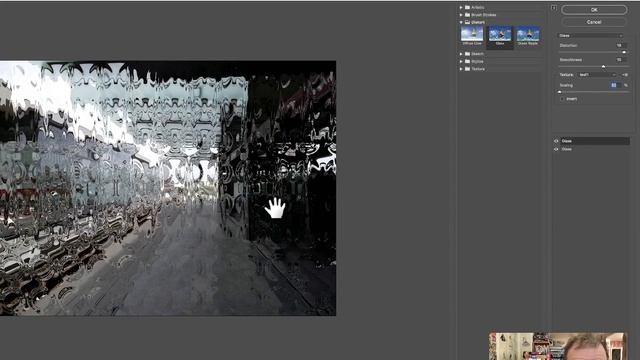
Task: Click the distorted street preview image
Action: coord(168,188)
